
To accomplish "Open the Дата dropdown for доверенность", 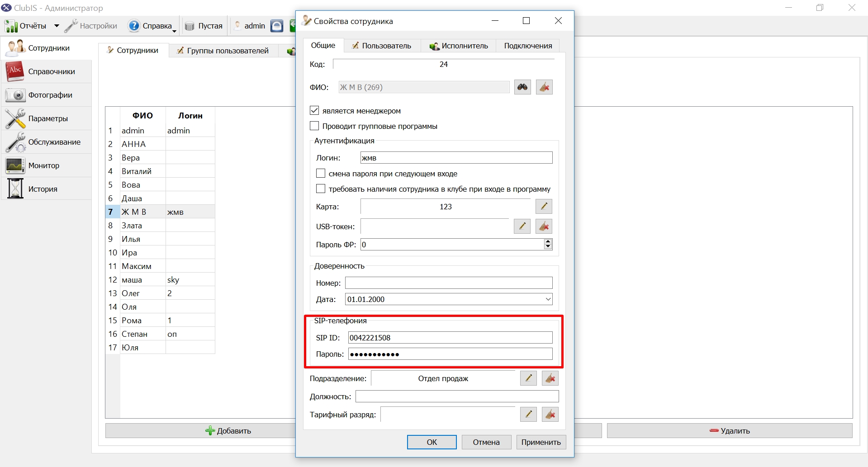I will pyautogui.click(x=548, y=299).
